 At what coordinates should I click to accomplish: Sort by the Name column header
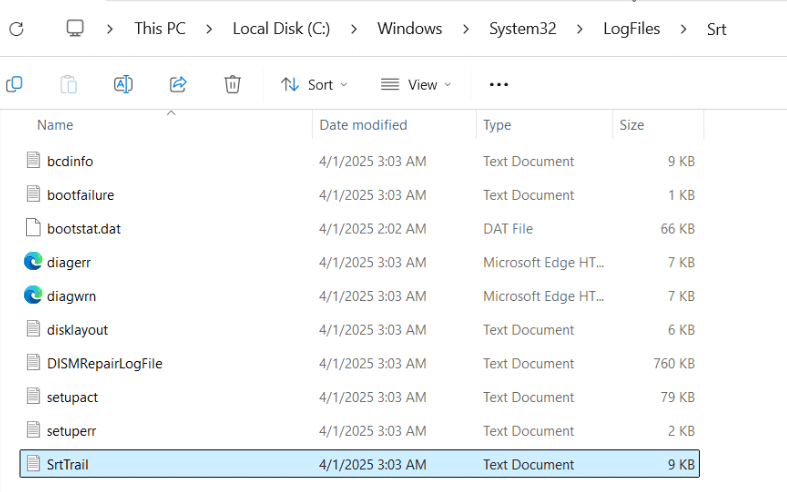pos(55,125)
